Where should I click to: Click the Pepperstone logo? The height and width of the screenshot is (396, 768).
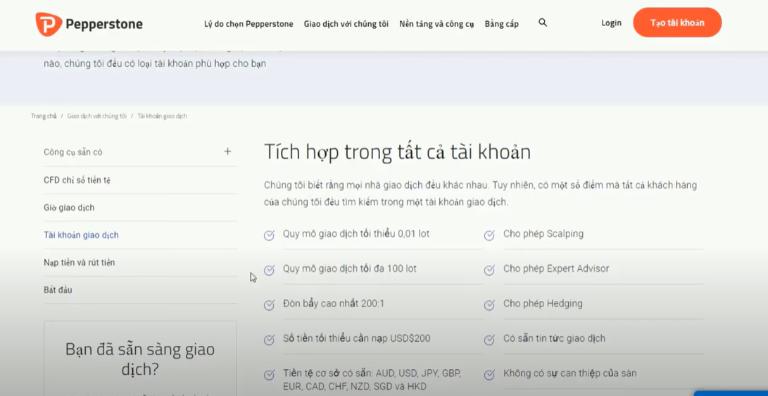tap(89, 24)
